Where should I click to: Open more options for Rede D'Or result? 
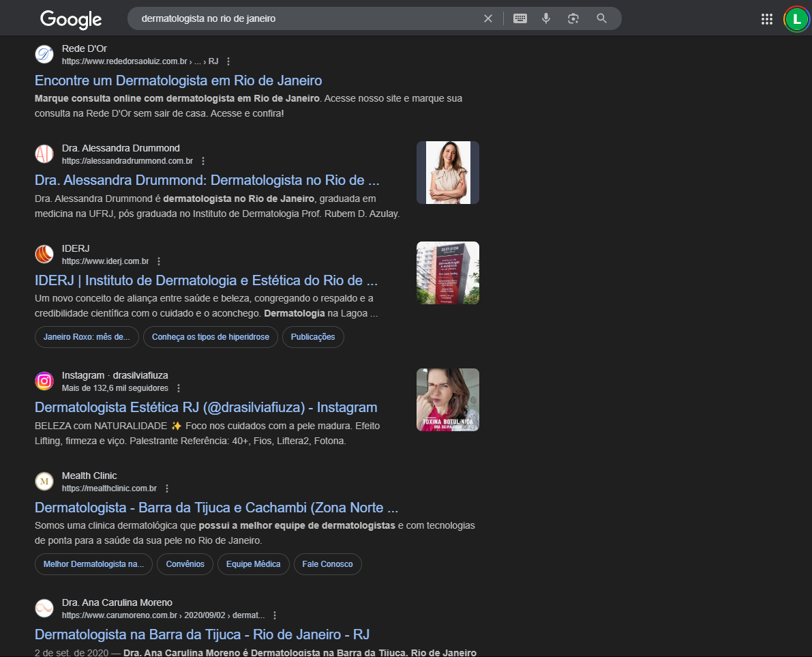tap(228, 61)
